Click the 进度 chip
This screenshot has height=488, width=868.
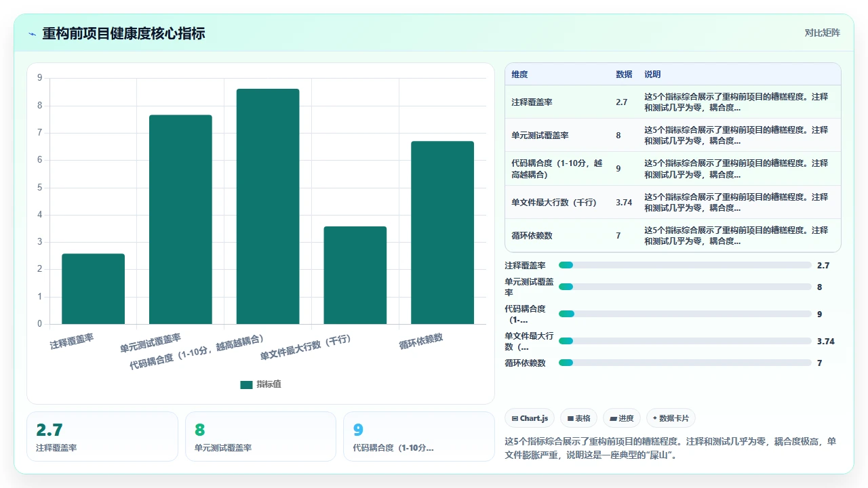coord(622,418)
